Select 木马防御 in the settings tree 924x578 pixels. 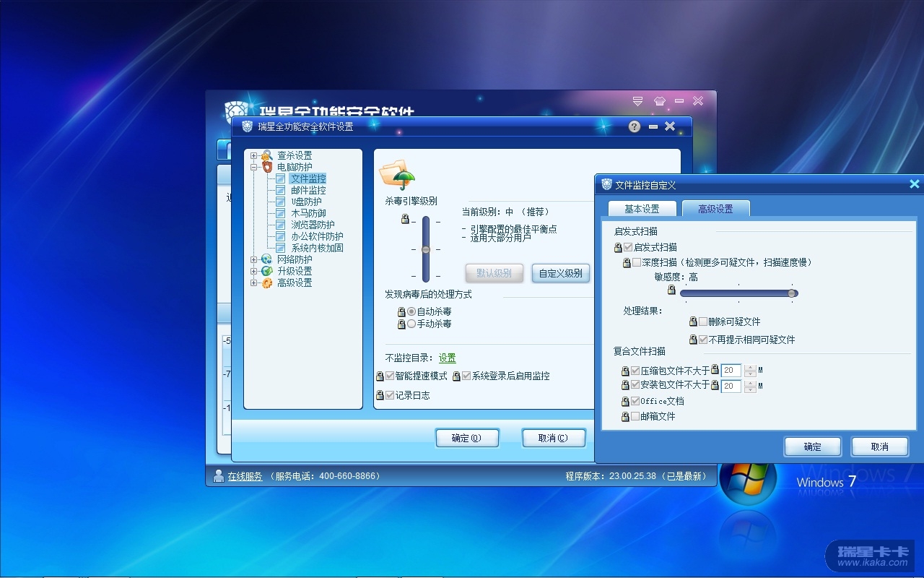[308, 213]
